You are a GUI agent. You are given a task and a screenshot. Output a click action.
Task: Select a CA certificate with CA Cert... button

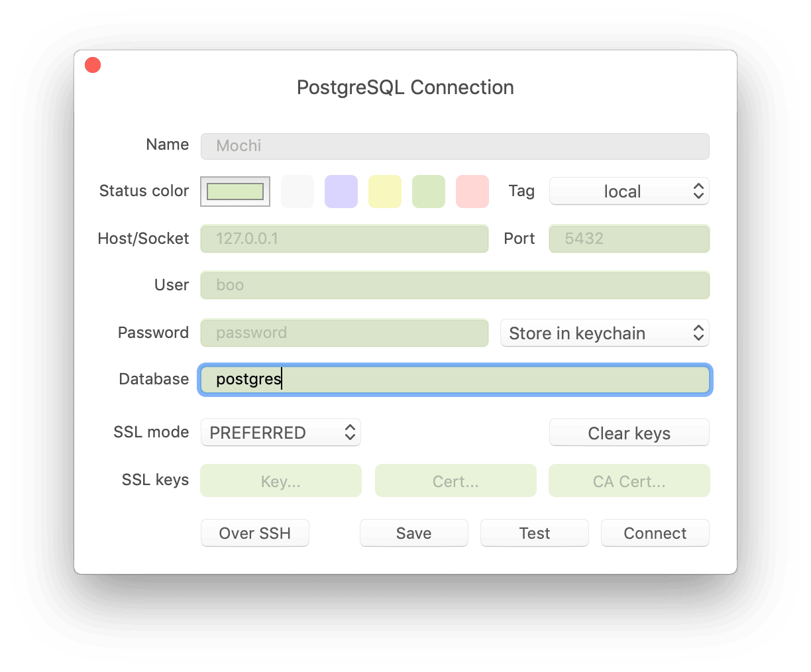(x=629, y=480)
